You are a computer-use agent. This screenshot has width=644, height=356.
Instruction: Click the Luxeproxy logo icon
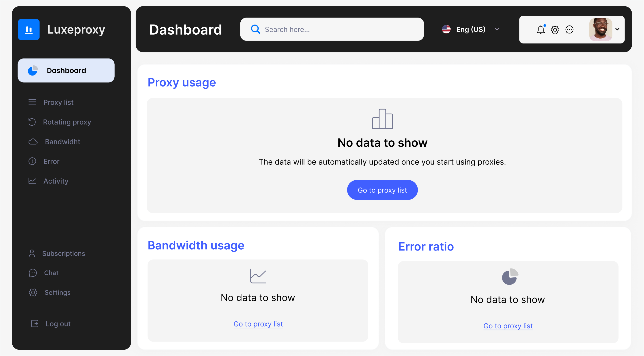(29, 29)
